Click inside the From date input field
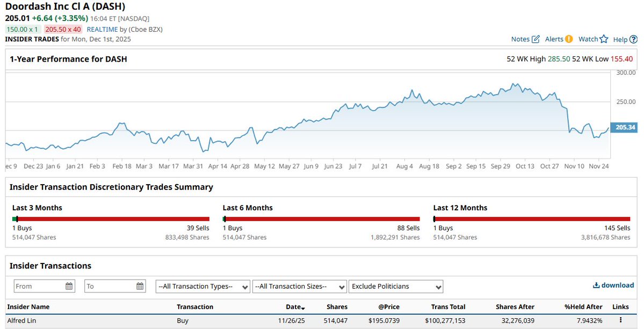The height and width of the screenshot is (329, 644). click(38, 286)
